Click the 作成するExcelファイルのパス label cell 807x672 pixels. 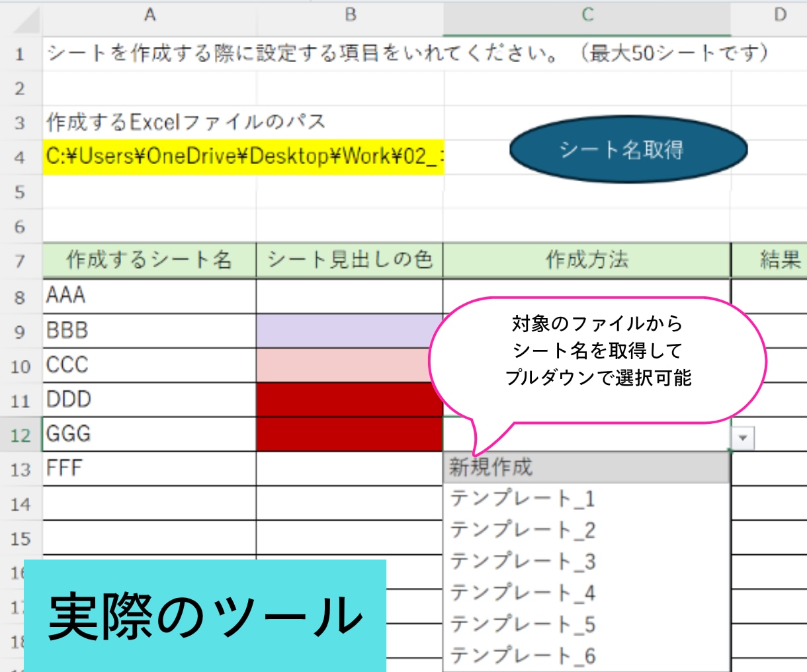[186, 122]
